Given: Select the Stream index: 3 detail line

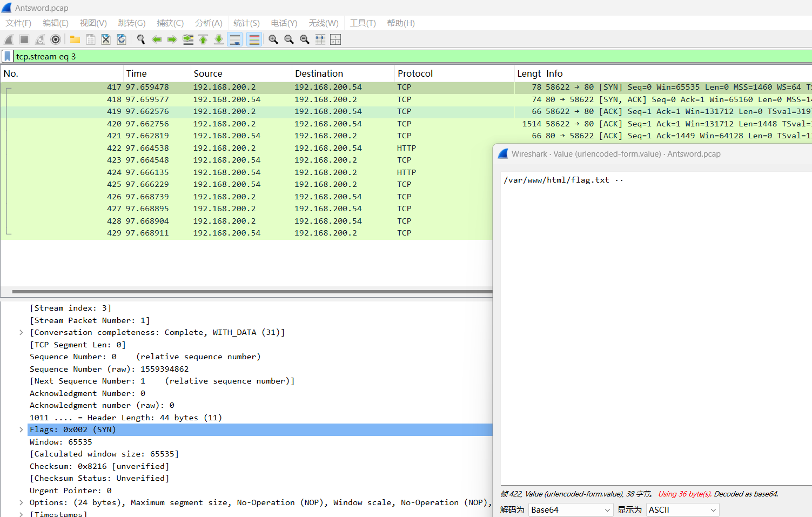Looking at the screenshot, I should pyautogui.click(x=70, y=308).
